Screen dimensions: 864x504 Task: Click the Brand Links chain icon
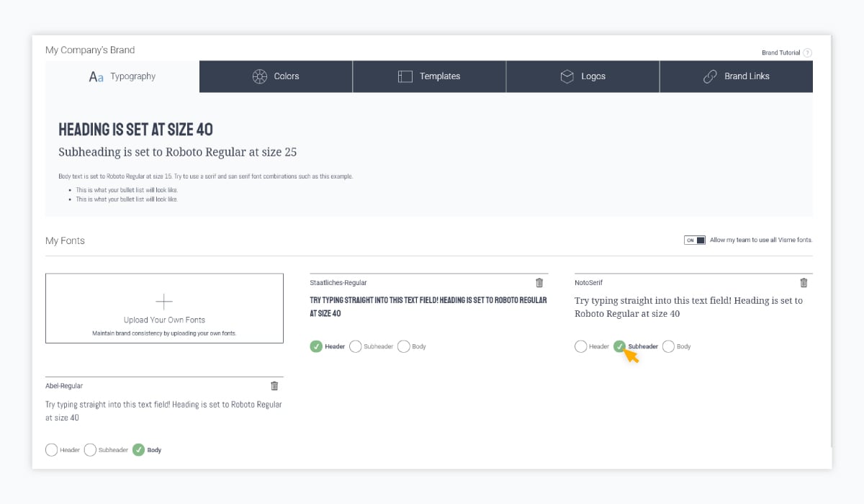[711, 76]
